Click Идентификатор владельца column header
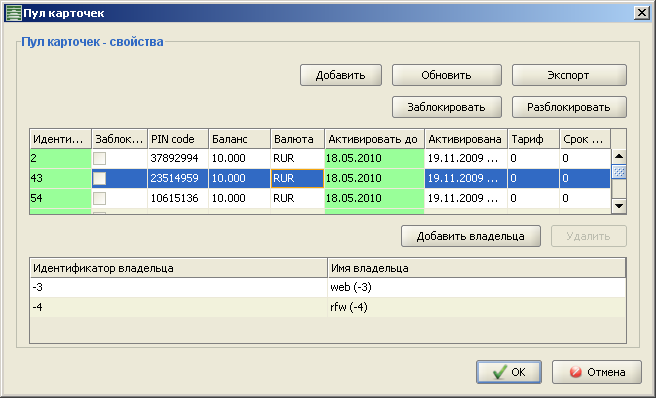Viewport: 656px width, 398px height. 179,268
